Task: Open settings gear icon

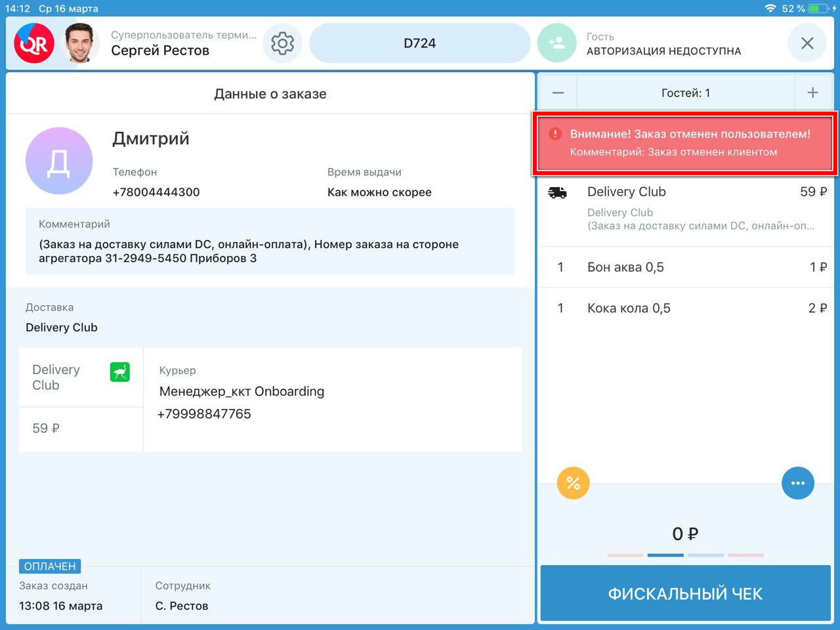Action: tap(283, 43)
